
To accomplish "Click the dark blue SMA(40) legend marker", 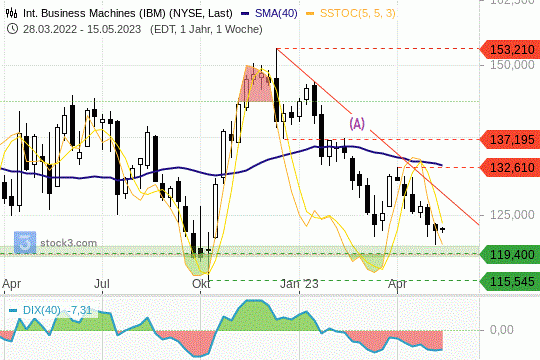I will tap(245, 14).
